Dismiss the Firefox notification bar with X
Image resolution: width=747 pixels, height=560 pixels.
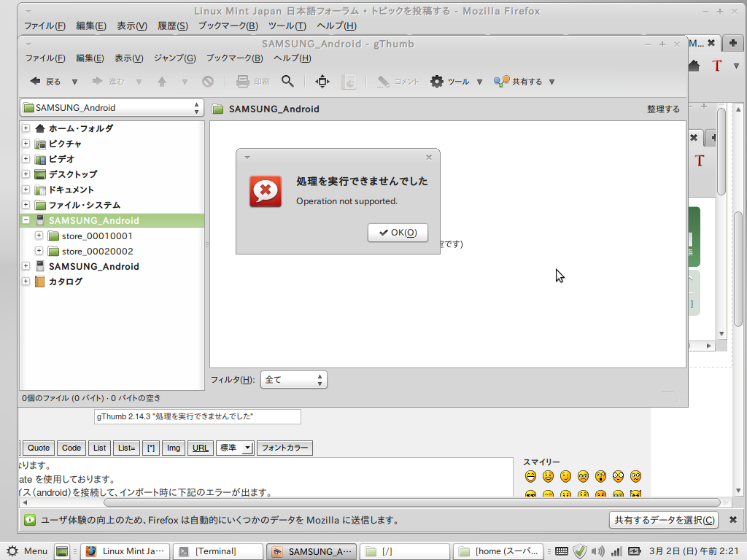click(733, 520)
